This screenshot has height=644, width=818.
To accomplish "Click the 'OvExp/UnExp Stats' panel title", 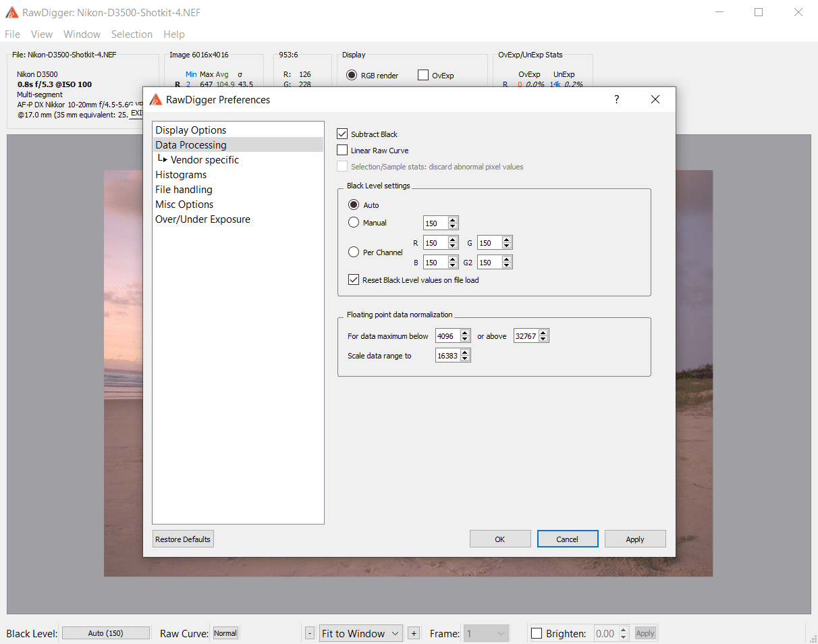I will [x=530, y=55].
